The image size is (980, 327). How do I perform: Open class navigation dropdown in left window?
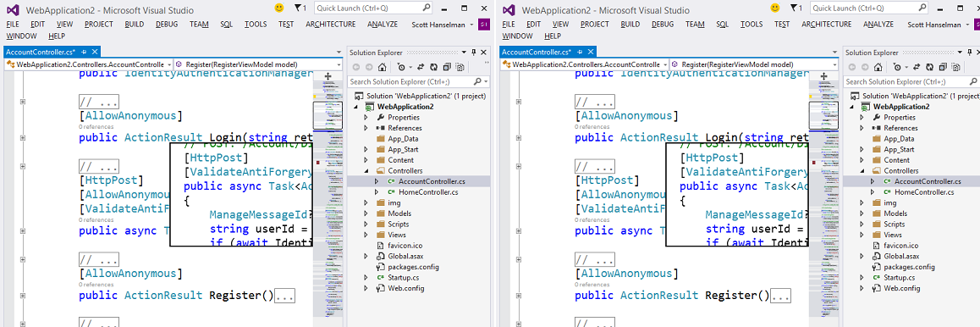click(168, 64)
